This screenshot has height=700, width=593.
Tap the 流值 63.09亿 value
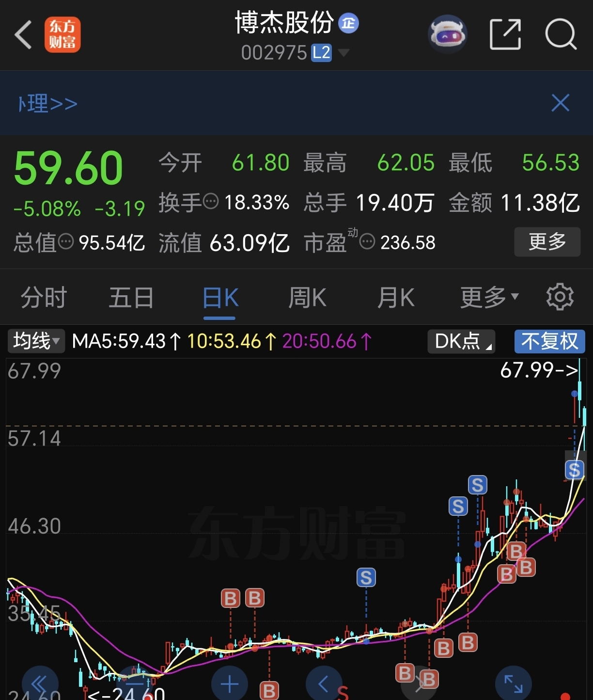pyautogui.click(x=250, y=242)
